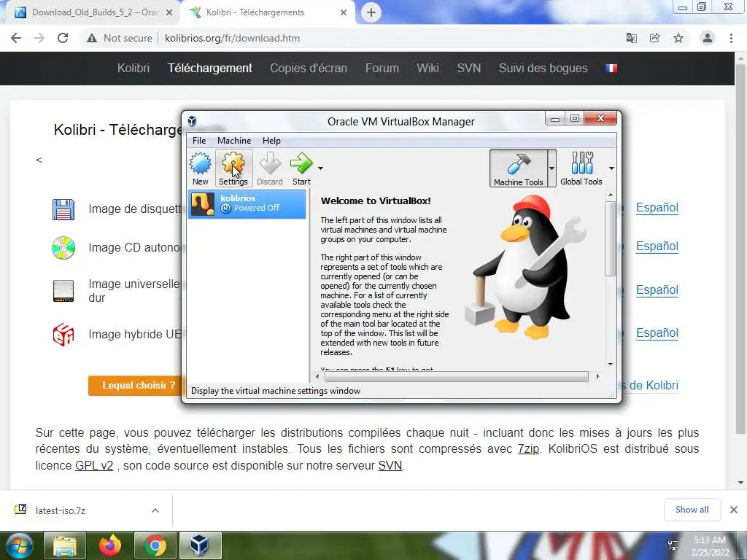Click the share page icon in address bar
This screenshot has height=560, width=747.
654,38
